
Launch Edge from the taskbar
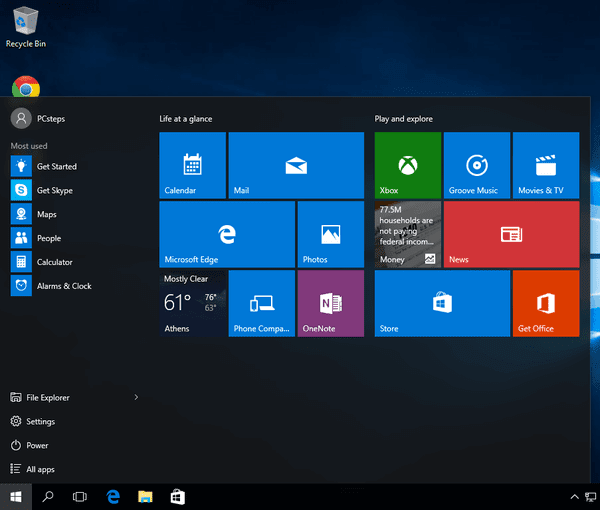click(x=113, y=497)
